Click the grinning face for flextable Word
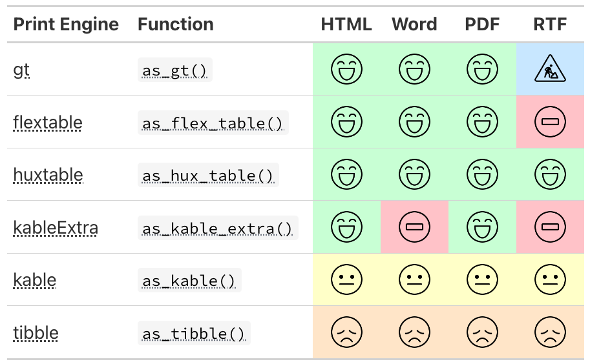The image size is (590, 364). [414, 121]
